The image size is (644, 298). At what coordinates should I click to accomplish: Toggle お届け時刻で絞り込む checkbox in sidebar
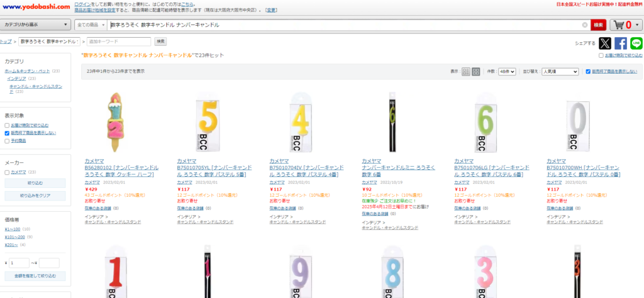click(x=7, y=125)
